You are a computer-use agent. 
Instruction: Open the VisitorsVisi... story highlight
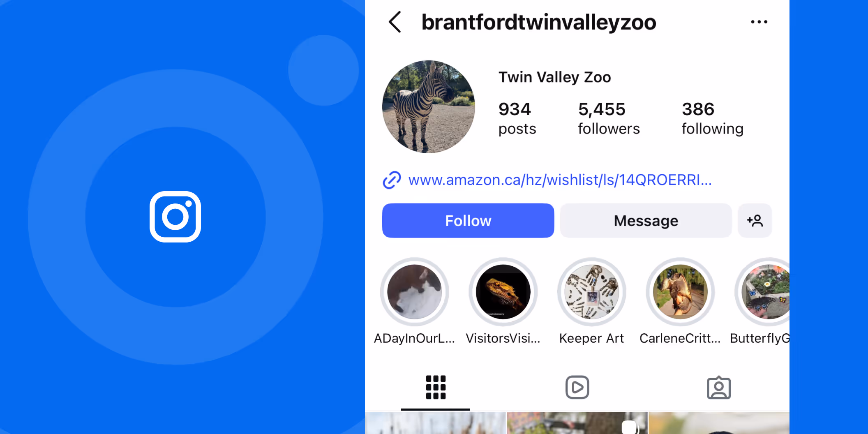503,292
